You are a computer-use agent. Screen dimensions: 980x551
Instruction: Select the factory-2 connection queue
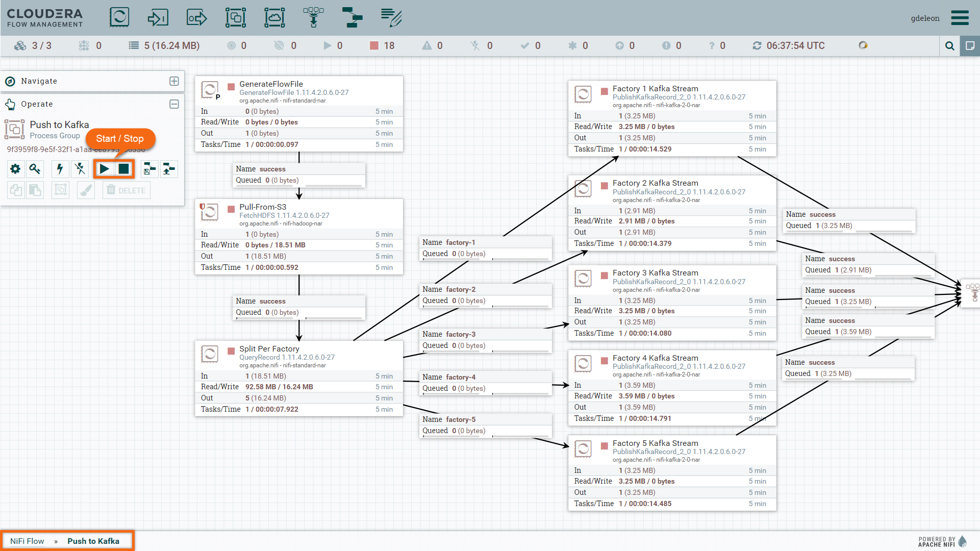pos(486,295)
